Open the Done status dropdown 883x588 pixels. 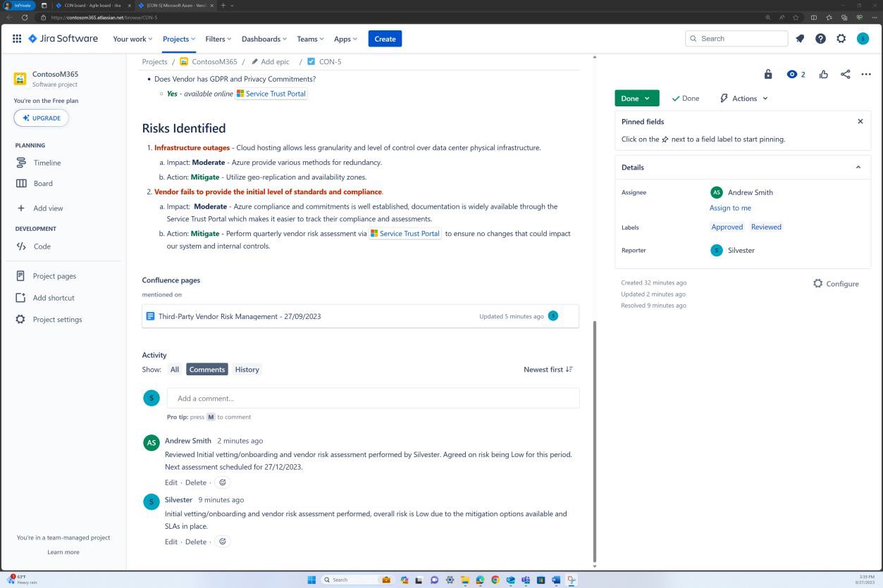coord(635,98)
